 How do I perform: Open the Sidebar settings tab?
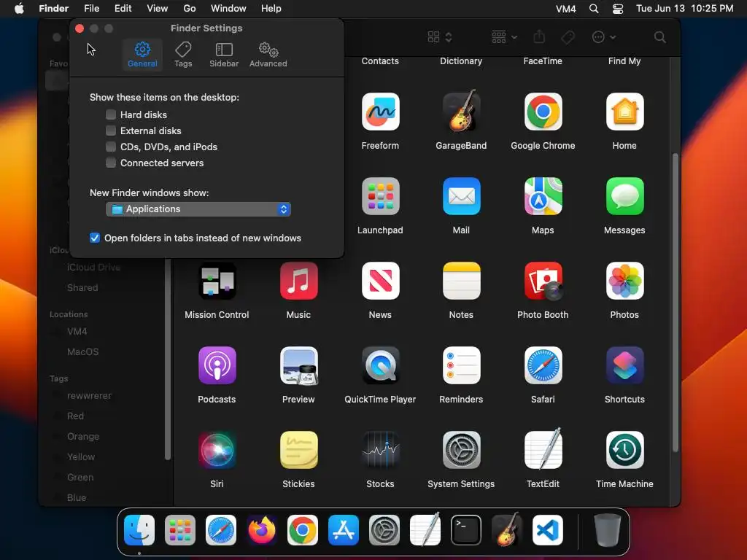click(224, 54)
